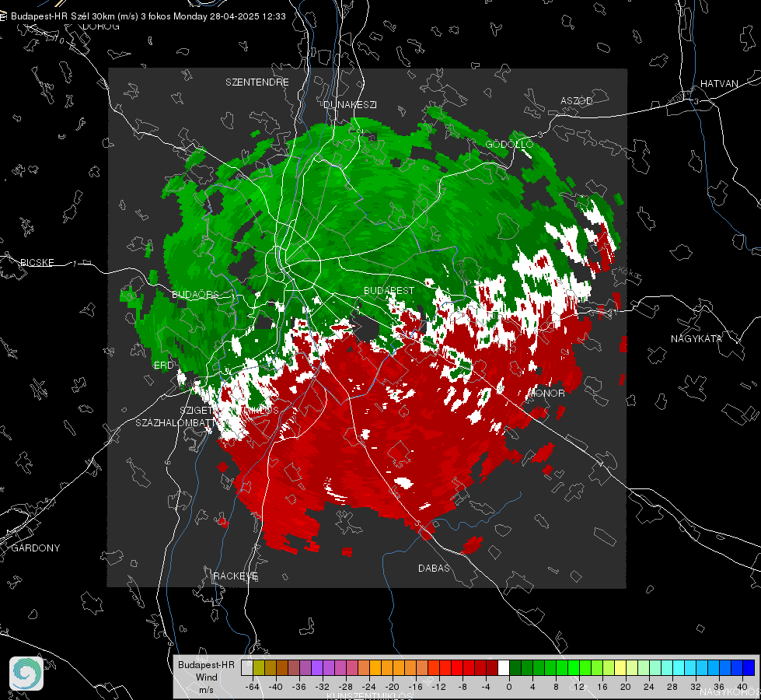Viewport: 761px width, 700px height.
Task: Click the GARDONY label
Action: point(36,548)
